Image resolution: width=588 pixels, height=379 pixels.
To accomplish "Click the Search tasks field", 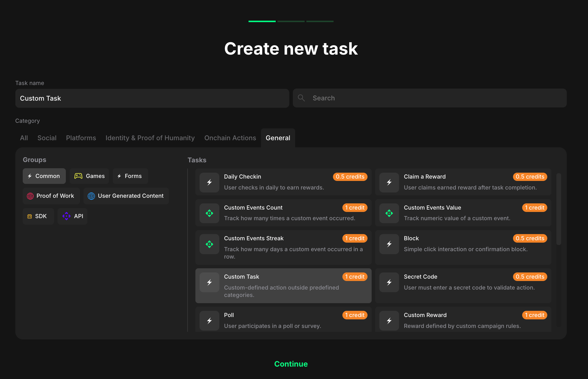I will click(x=429, y=98).
